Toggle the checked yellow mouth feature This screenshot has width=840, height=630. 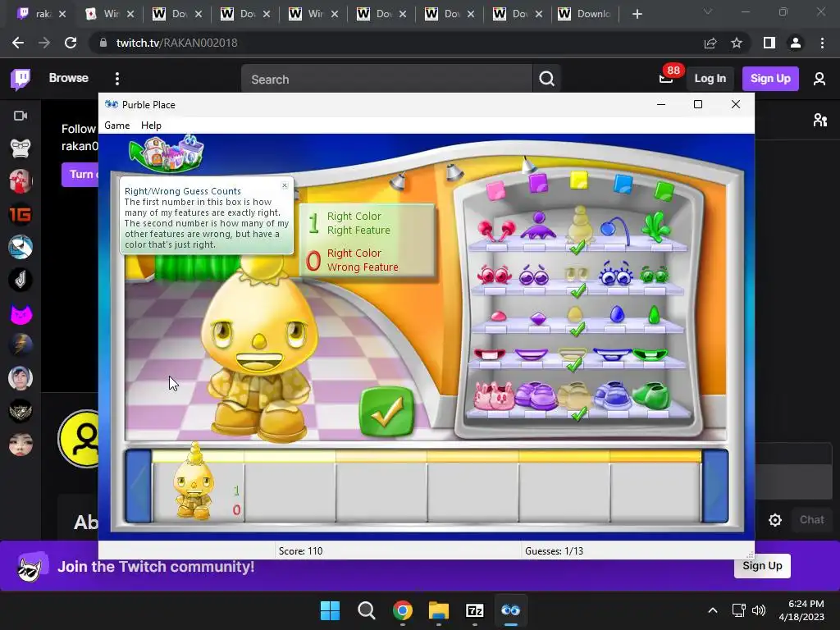point(573,354)
